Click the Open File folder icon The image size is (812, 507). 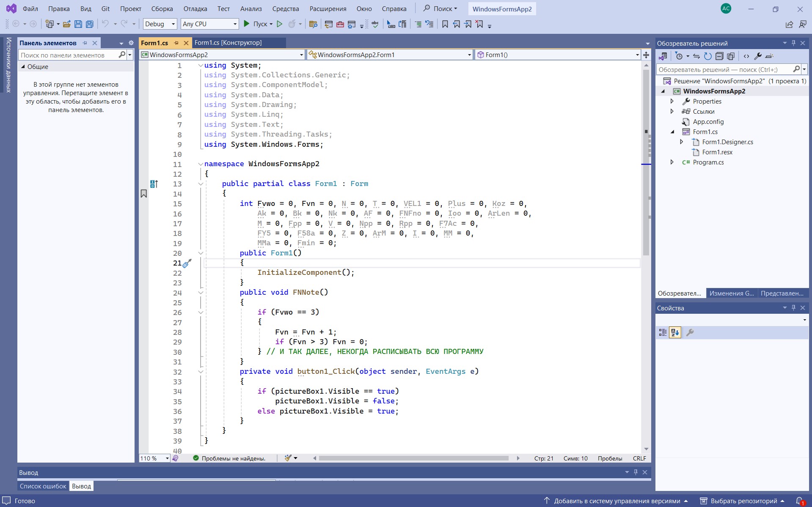pyautogui.click(x=66, y=24)
